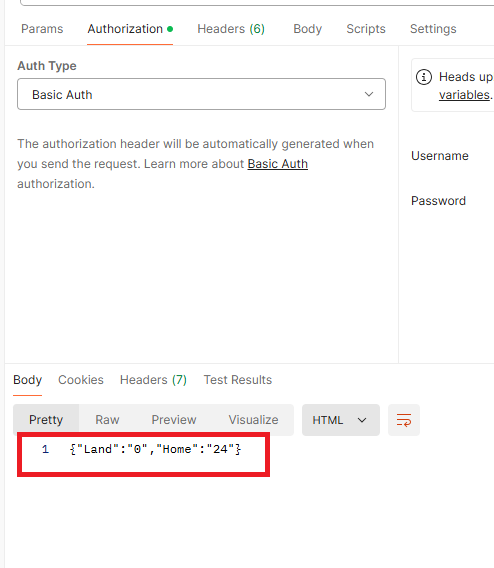This screenshot has height=568, width=494.
Task: Open the Scripts tab
Action: click(x=366, y=29)
